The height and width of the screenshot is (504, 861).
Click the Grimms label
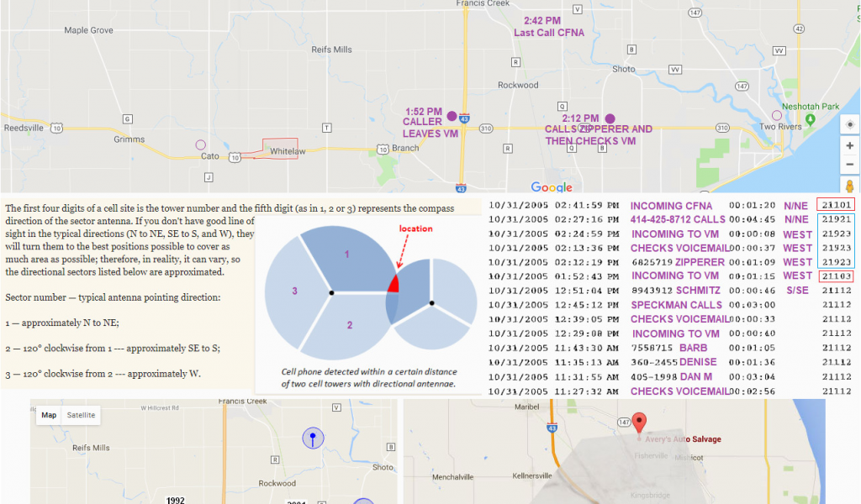pos(129,139)
